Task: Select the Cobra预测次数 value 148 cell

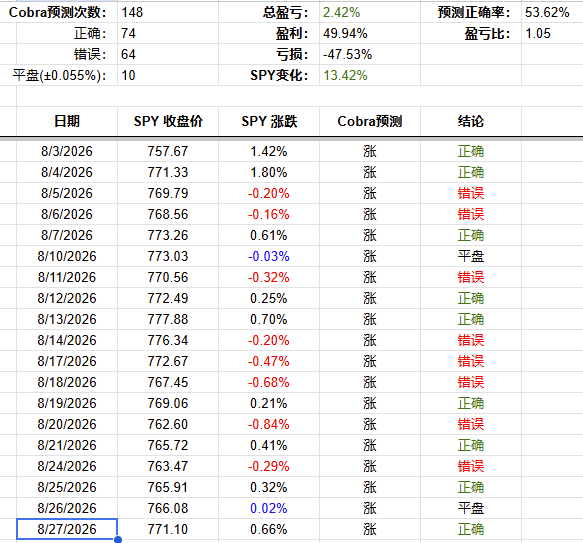Action: click(x=168, y=12)
